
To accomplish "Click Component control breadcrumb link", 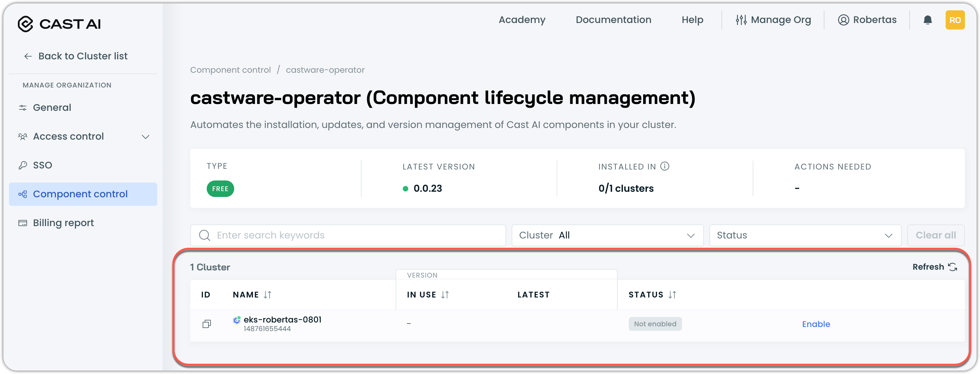I will point(230,70).
